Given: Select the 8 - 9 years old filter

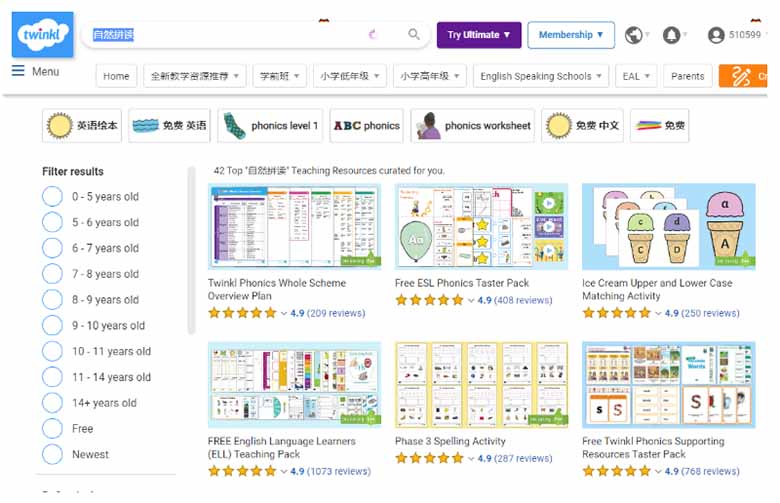Looking at the screenshot, I should tap(52, 300).
